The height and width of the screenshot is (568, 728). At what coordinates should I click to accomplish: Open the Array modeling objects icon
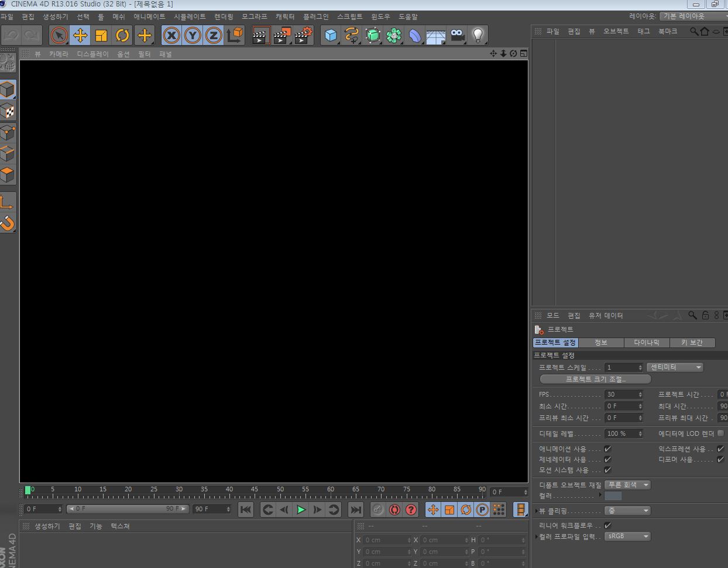[394, 36]
